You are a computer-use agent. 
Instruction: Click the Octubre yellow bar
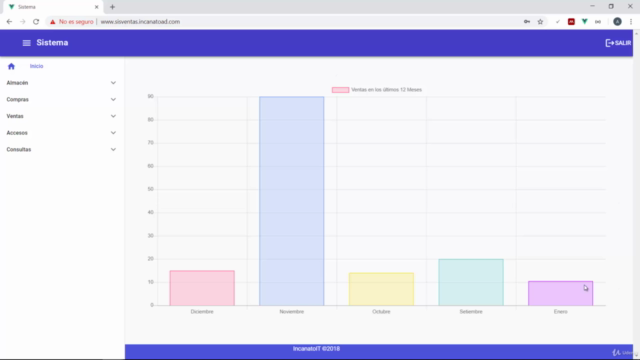[x=381, y=289]
